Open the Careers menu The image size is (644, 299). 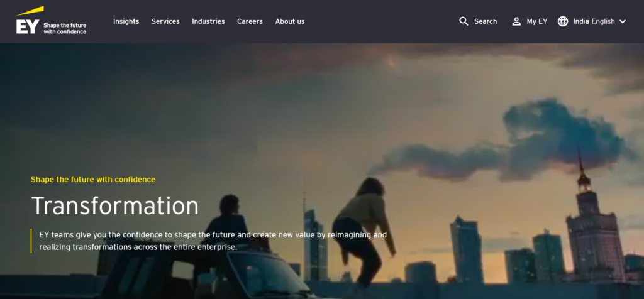click(x=250, y=21)
